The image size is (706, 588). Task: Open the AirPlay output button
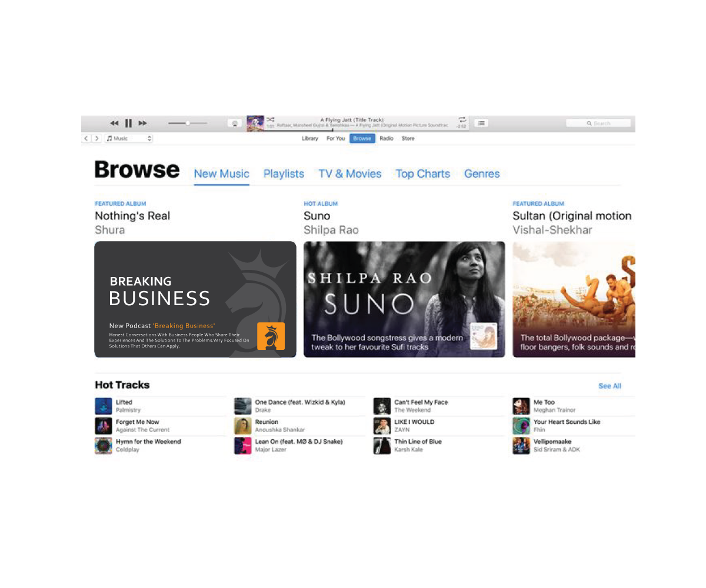click(234, 123)
